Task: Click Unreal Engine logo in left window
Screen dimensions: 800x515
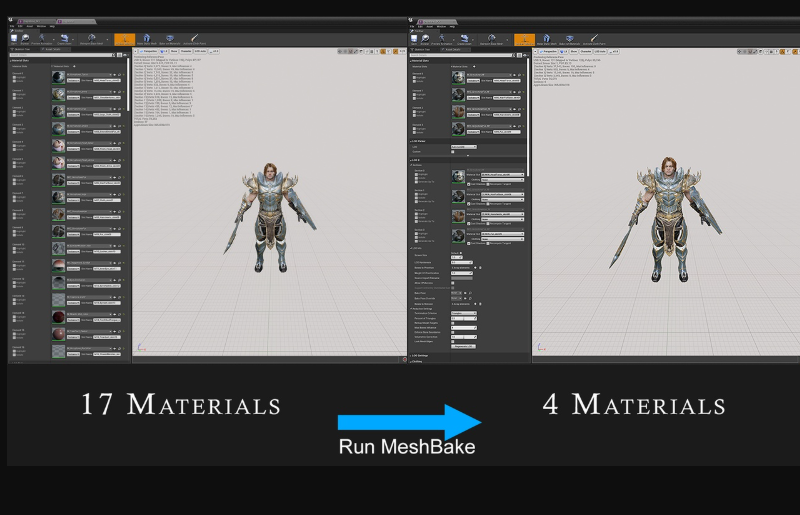Action: point(11,20)
